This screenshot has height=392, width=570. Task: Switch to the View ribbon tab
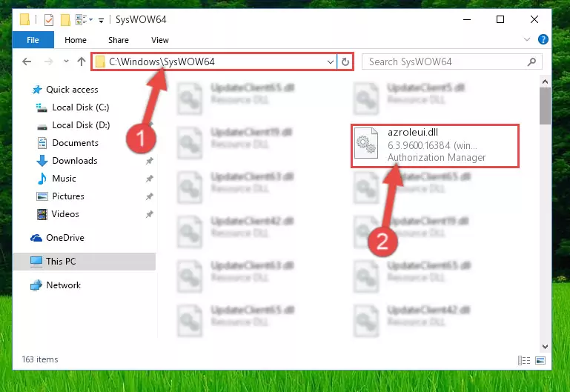point(160,40)
